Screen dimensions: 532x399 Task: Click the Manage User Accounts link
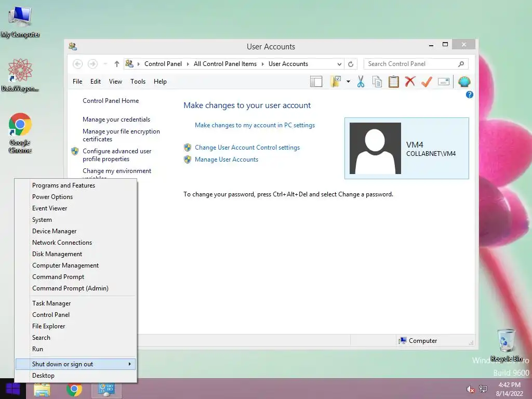[227, 159]
